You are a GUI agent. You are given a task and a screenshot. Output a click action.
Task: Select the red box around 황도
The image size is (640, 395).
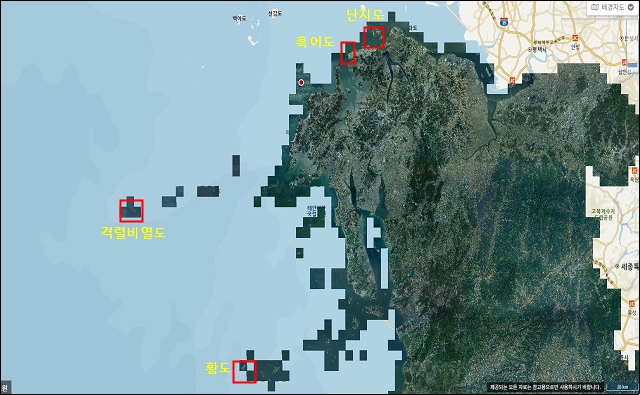tap(244, 372)
